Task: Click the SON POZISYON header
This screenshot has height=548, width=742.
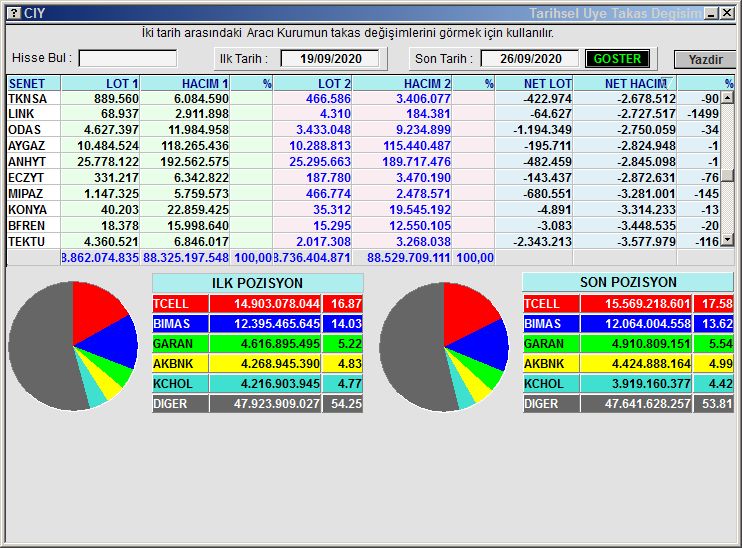Action: pyautogui.click(x=628, y=282)
